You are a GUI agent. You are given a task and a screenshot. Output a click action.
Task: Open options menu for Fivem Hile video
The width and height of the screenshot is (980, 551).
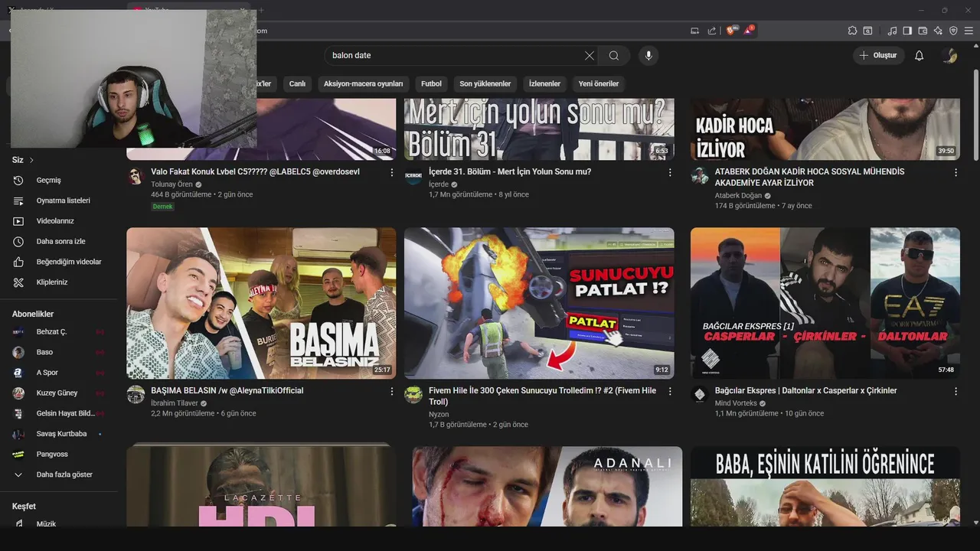point(670,392)
